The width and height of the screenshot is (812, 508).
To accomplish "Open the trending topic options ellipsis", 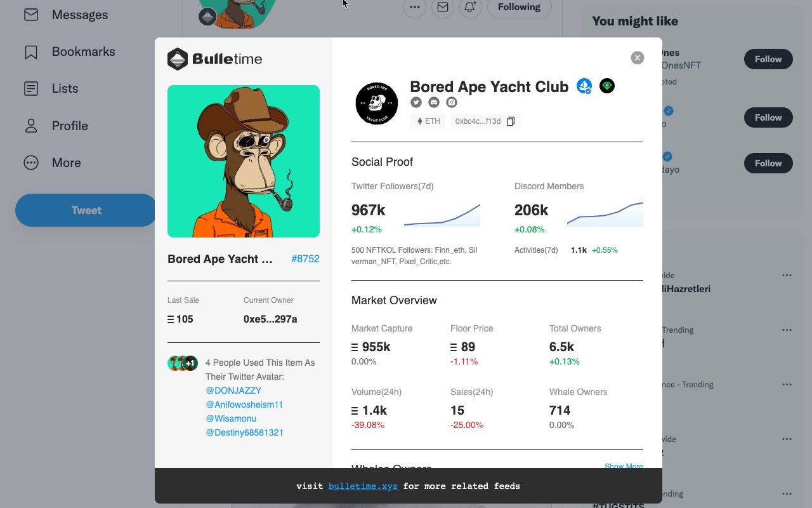I will tap(787, 330).
